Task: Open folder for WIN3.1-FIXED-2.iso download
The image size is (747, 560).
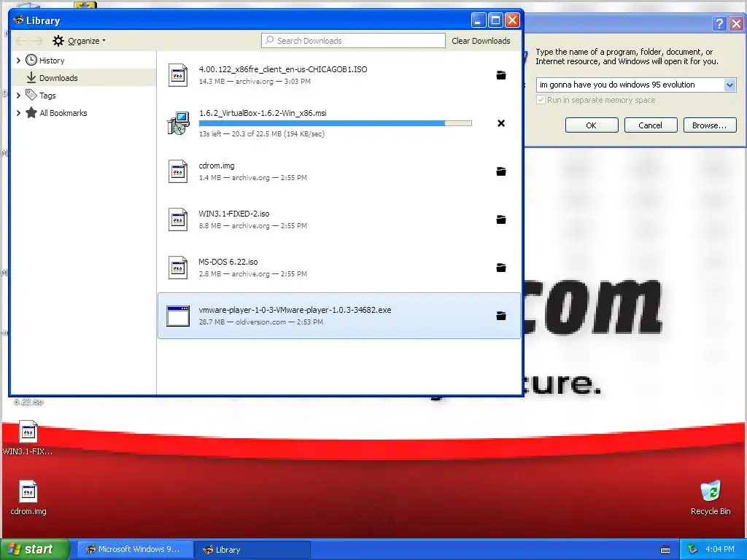Action: (500, 219)
